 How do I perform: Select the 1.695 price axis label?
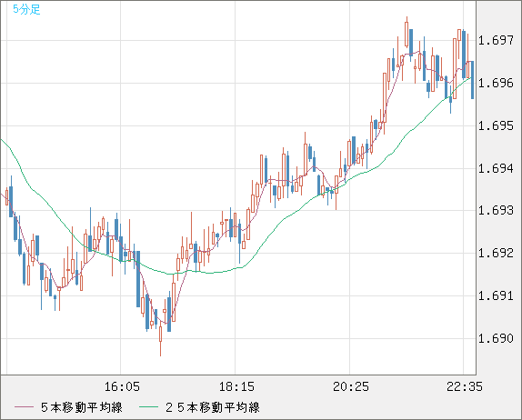click(496, 125)
